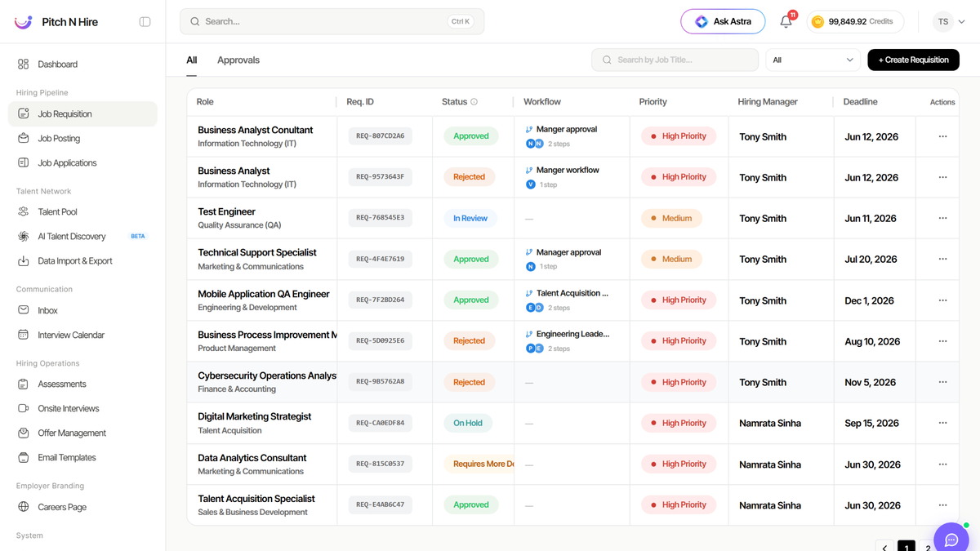Click the Interview Calendar icon

tap(23, 335)
